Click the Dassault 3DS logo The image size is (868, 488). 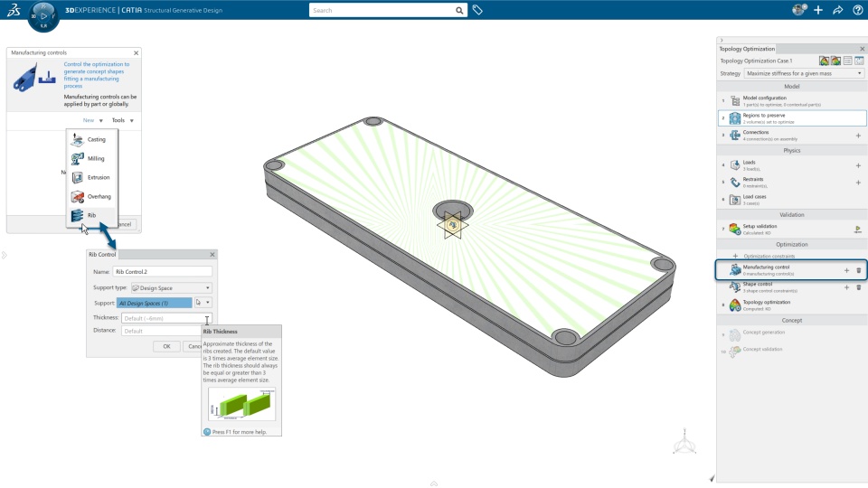(14, 10)
